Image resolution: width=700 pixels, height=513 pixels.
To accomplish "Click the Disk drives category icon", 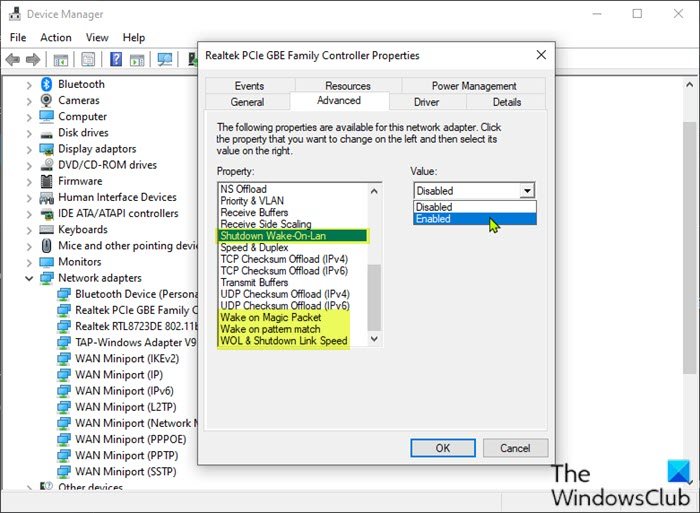I will click(x=46, y=133).
